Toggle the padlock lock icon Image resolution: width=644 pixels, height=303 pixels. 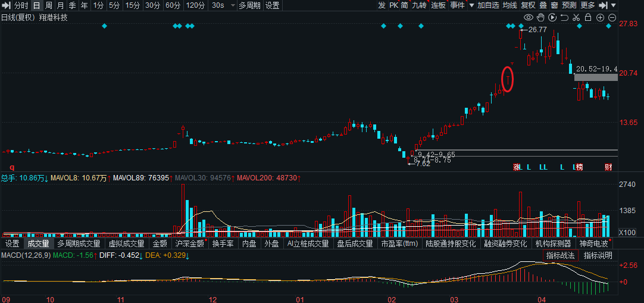588,17
